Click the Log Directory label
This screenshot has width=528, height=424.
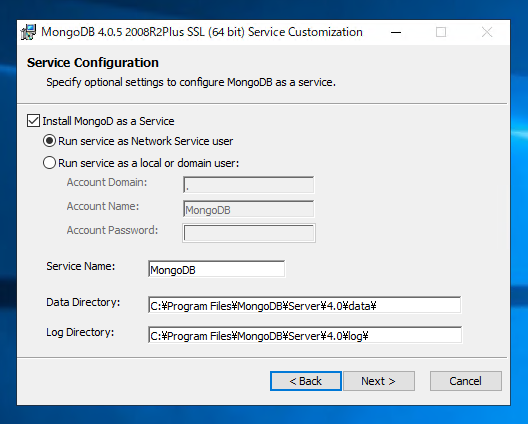(x=80, y=332)
